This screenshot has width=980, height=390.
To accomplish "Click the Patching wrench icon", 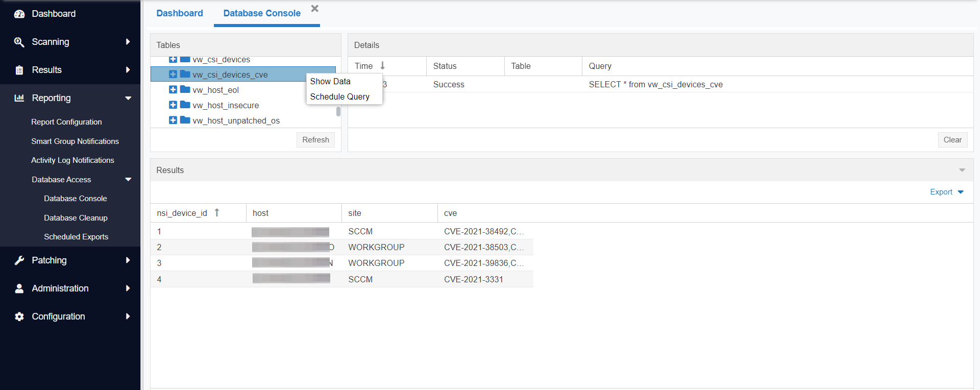I will (x=19, y=260).
